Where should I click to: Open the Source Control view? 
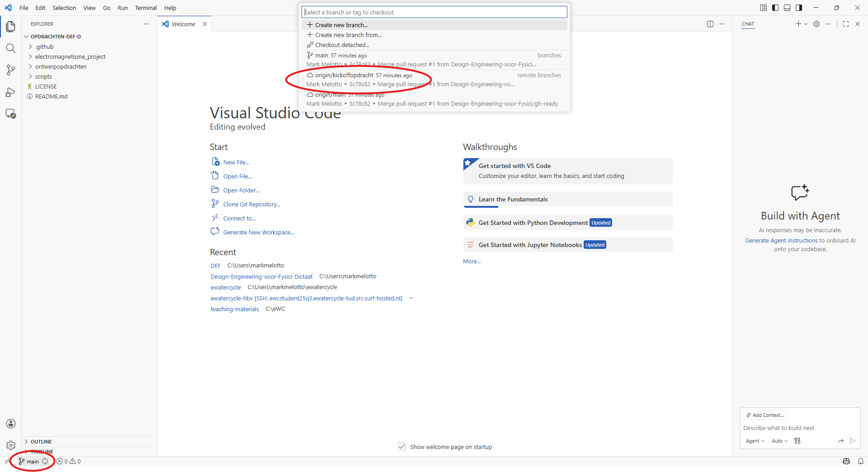pos(11,70)
